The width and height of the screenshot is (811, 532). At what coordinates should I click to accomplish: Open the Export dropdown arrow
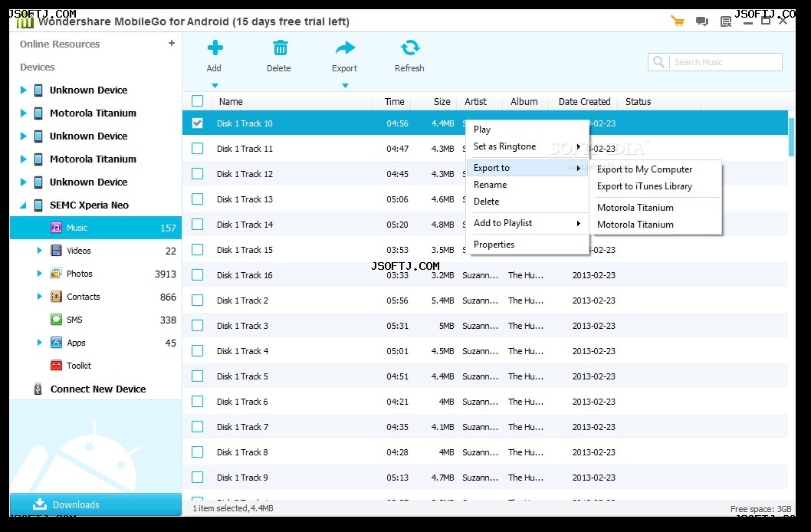tap(345, 86)
